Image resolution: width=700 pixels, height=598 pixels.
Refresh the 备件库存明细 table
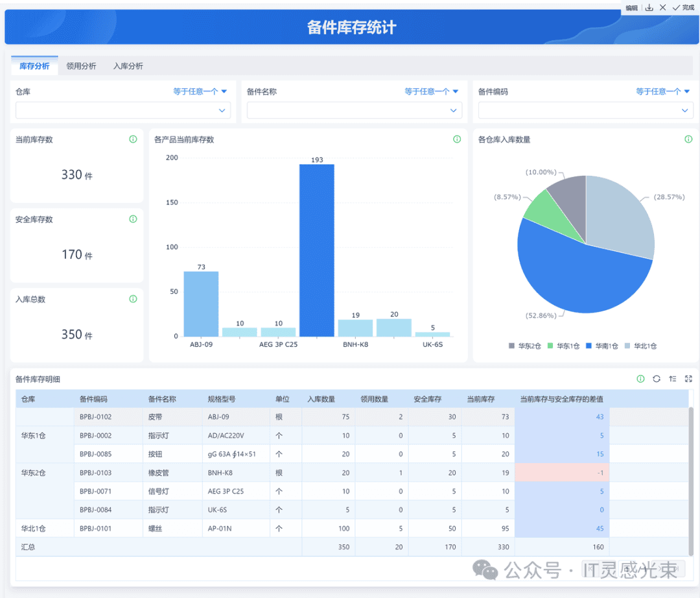click(x=657, y=379)
